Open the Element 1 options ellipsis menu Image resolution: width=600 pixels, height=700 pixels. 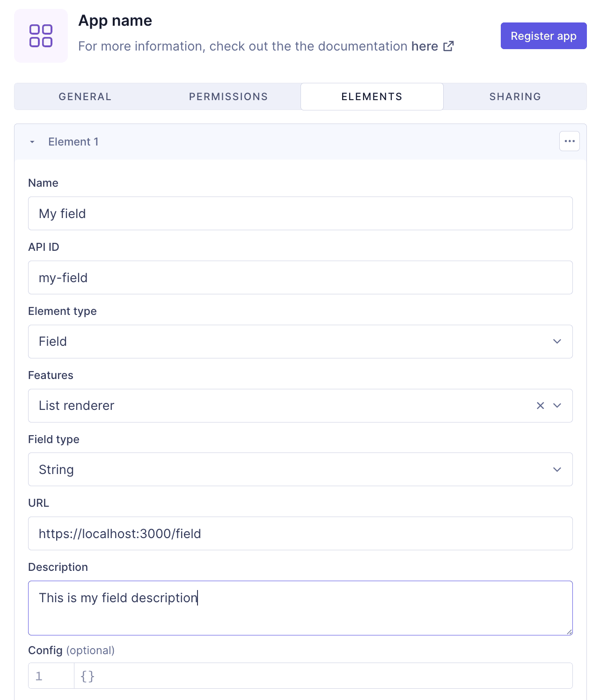tap(569, 141)
